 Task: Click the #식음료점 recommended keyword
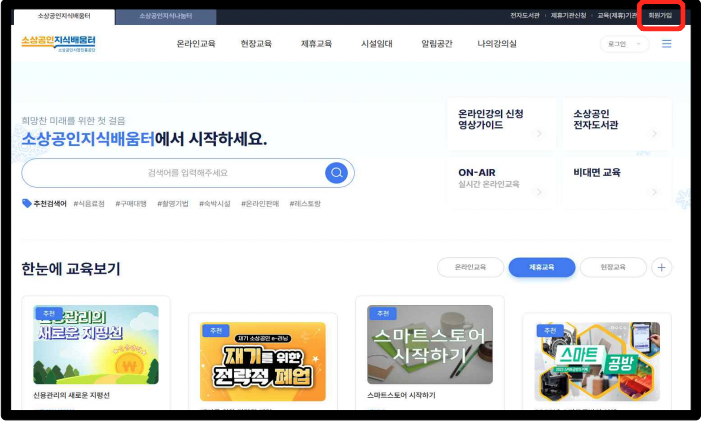92,203
